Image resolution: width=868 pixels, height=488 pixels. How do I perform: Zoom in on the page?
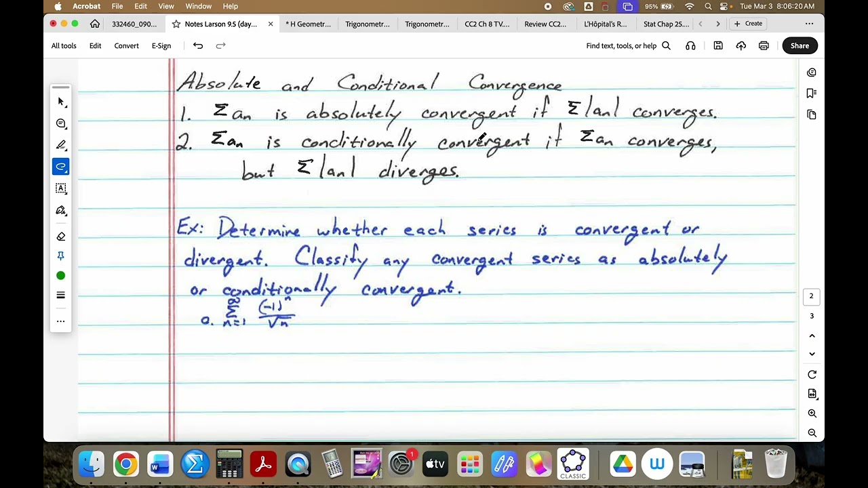[x=812, y=413]
